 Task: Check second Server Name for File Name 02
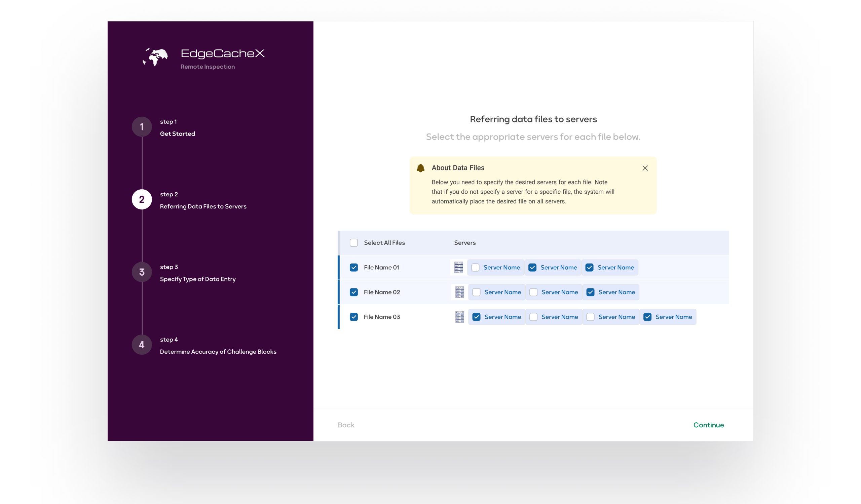tap(533, 292)
